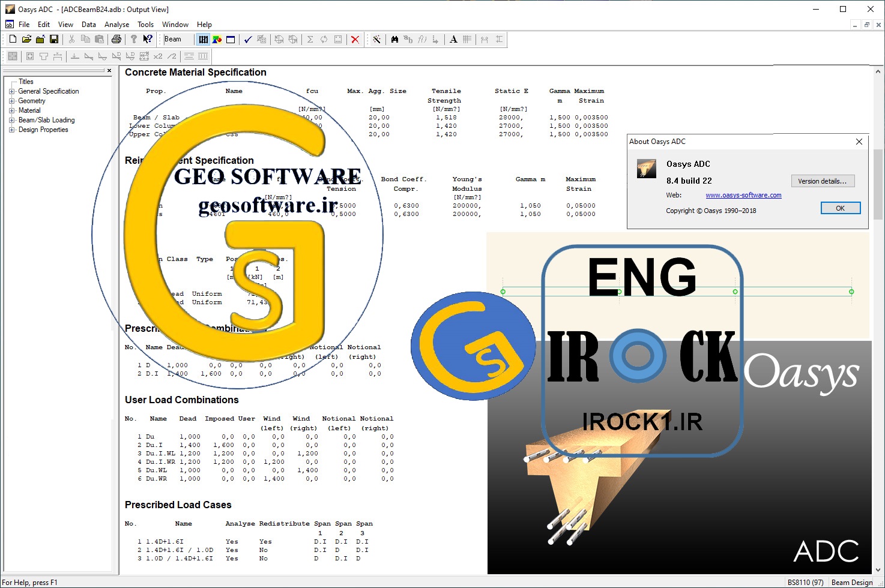Click the /2 toolbar icon
The height and width of the screenshot is (588, 885).
tap(172, 56)
